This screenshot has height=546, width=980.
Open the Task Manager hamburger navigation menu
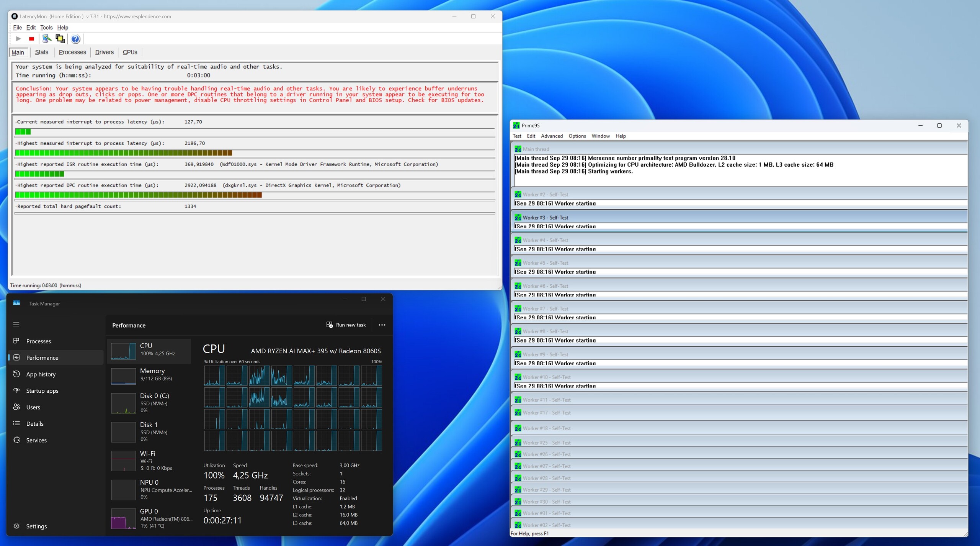16,324
